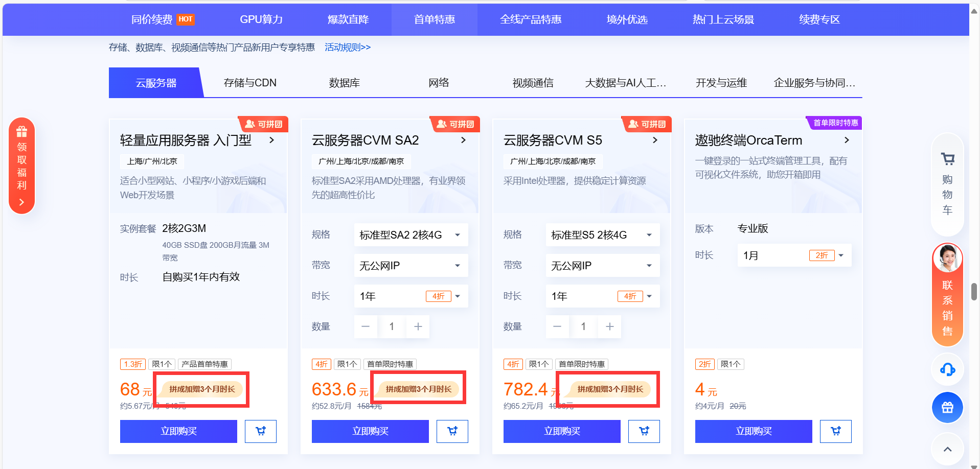980x469 pixels.
Task: Go to 全线产品特惠 nav section
Action: click(x=531, y=19)
